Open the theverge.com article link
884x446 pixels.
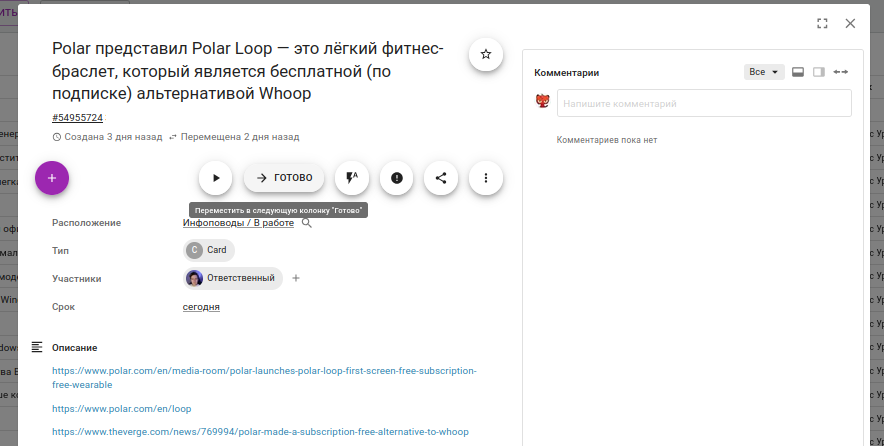click(260, 432)
